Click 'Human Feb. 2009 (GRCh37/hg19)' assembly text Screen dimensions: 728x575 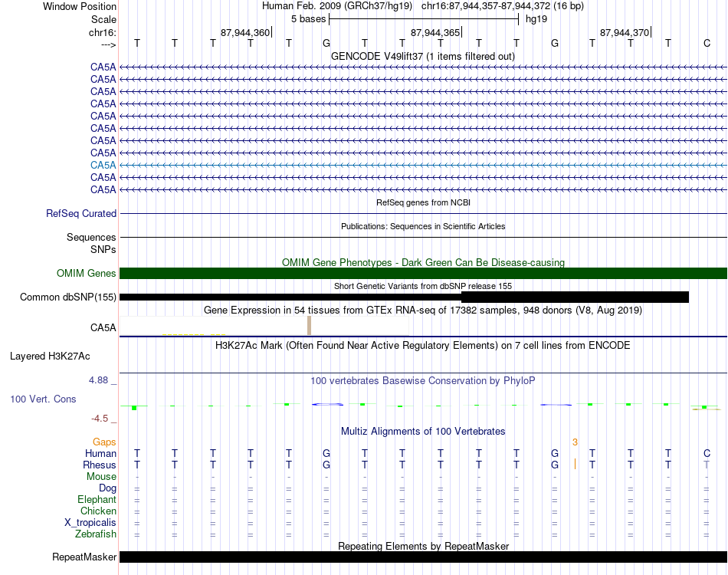(337, 6)
